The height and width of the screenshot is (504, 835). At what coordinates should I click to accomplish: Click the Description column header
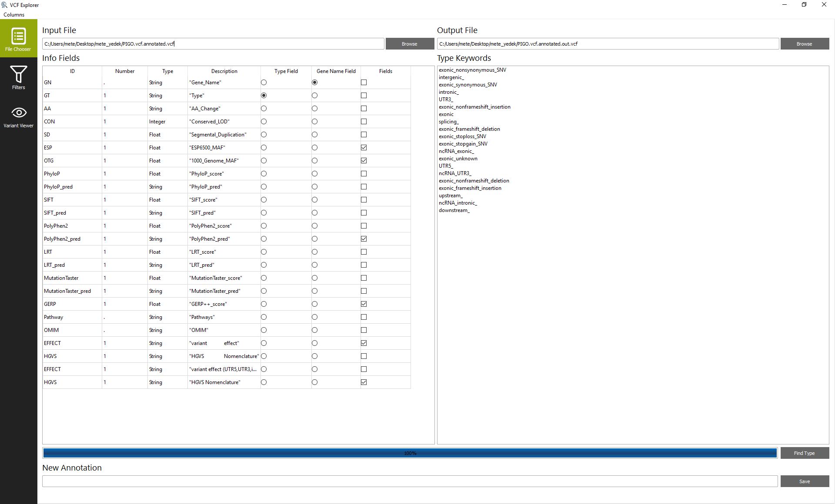[x=224, y=71]
